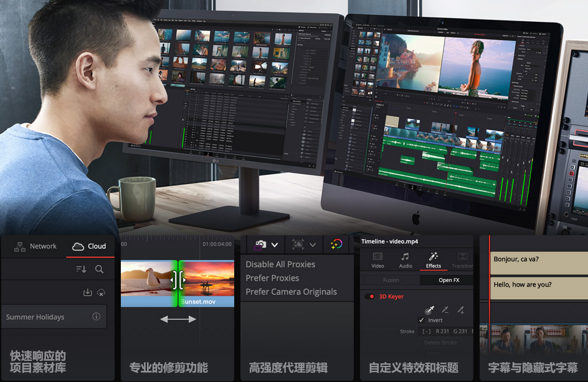The width and height of the screenshot is (588, 382).
Task: Download the clip from cloud storage
Action: [88, 292]
